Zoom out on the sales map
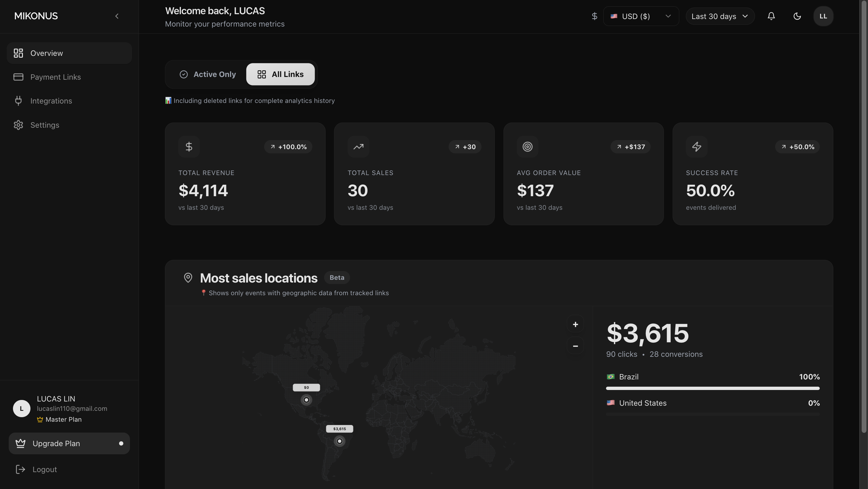 pyautogui.click(x=575, y=346)
